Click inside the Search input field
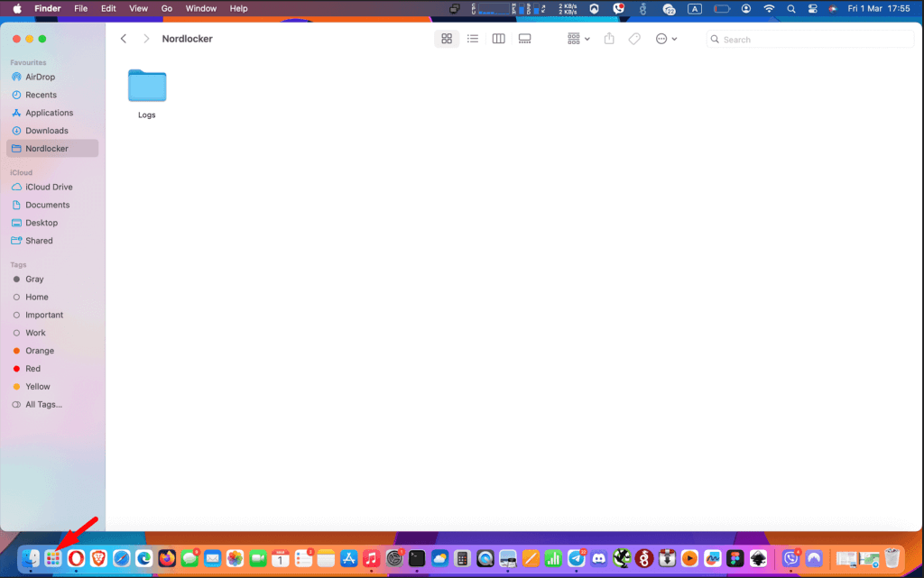The width and height of the screenshot is (924, 578). coord(809,39)
